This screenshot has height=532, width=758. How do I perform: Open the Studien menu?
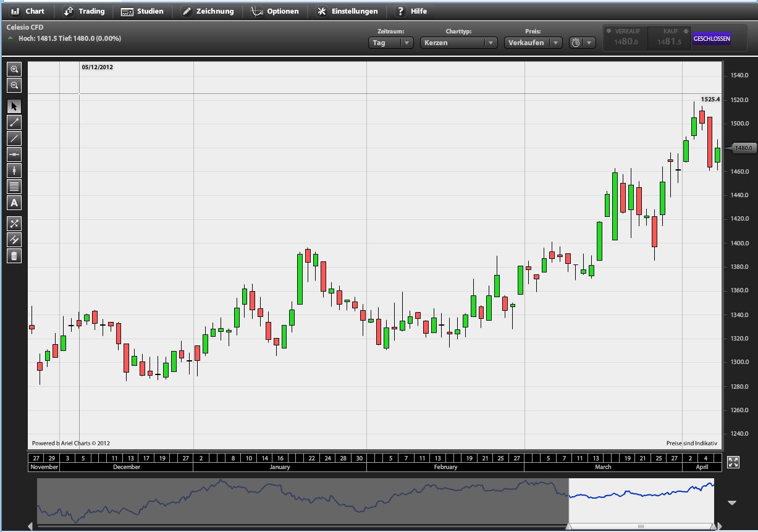pyautogui.click(x=143, y=11)
